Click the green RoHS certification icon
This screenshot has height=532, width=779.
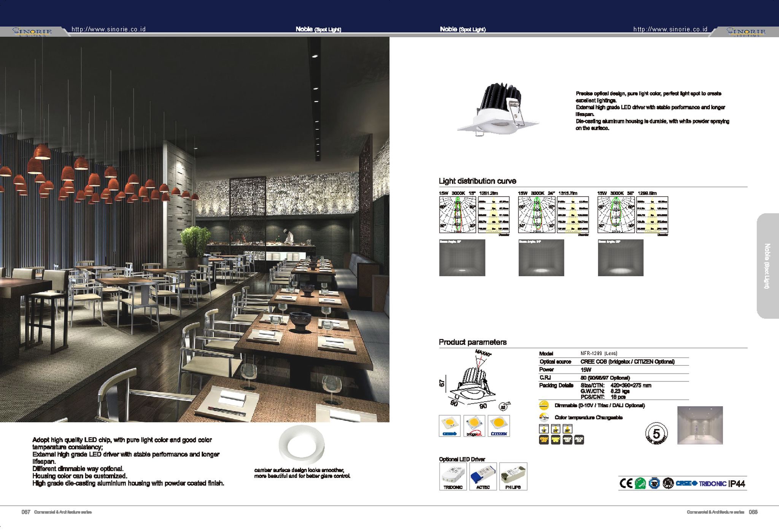(640, 483)
